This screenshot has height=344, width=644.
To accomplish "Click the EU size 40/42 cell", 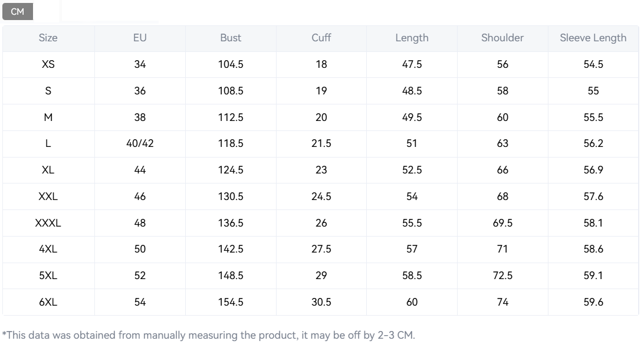I will [140, 143].
